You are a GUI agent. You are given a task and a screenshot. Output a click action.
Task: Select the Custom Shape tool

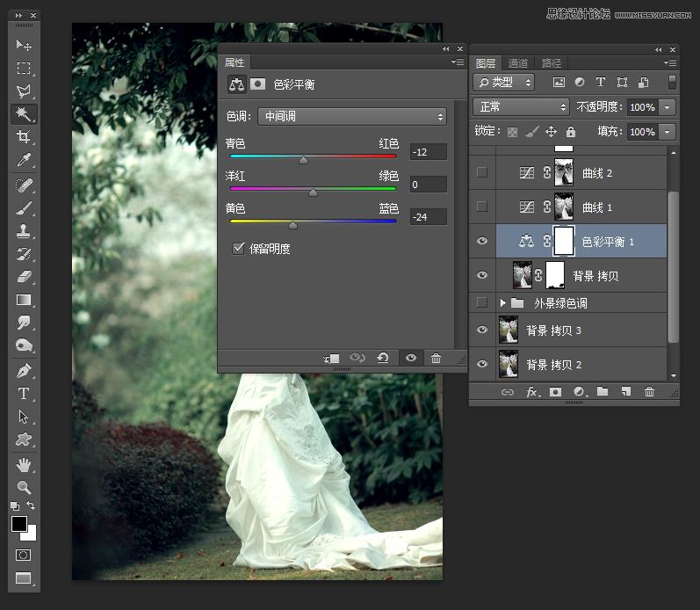pyautogui.click(x=24, y=439)
